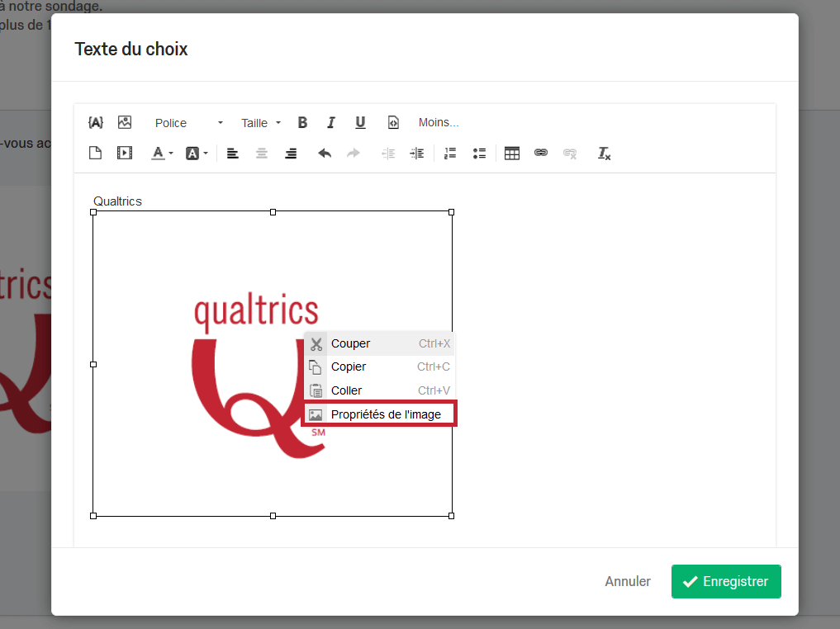Click the top-left image resize handle
The width and height of the screenshot is (840, 629).
93,212
